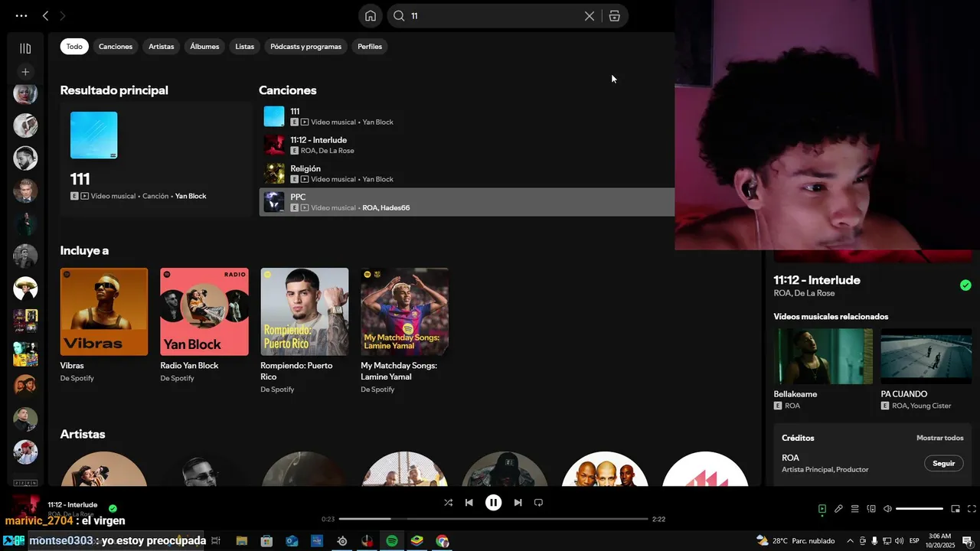980x551 pixels.
Task: Open File Explorer from taskbar
Action: pos(241,541)
